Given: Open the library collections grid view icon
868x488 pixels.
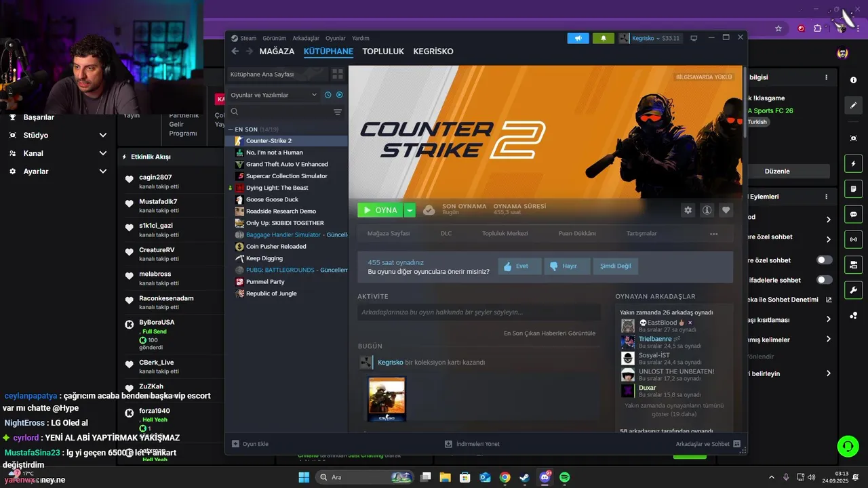Looking at the screenshot, I should 337,74.
